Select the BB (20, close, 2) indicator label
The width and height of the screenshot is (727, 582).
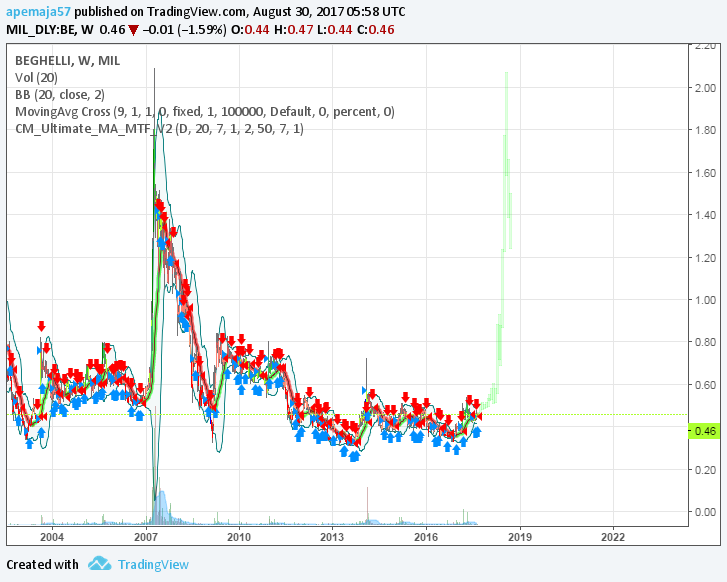coord(60,95)
